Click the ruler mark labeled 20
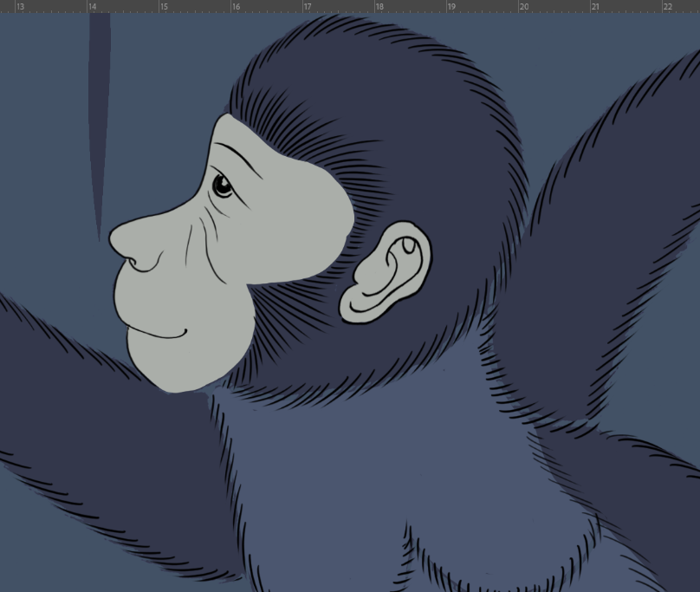The image size is (700, 592). pyautogui.click(x=523, y=6)
